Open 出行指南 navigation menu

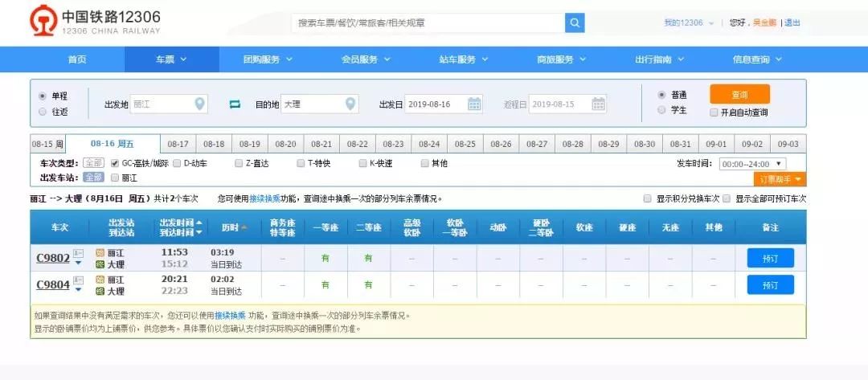coord(659,59)
